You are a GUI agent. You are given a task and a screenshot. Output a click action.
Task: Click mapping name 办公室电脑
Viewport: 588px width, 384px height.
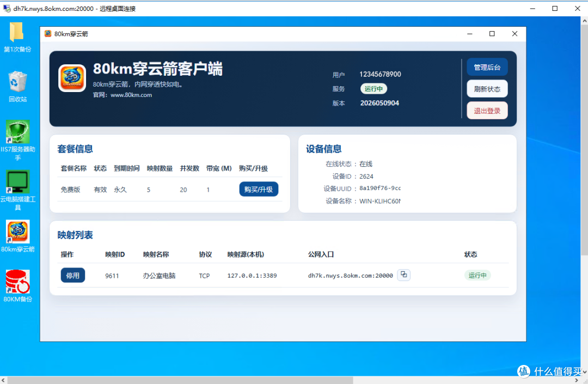click(159, 276)
